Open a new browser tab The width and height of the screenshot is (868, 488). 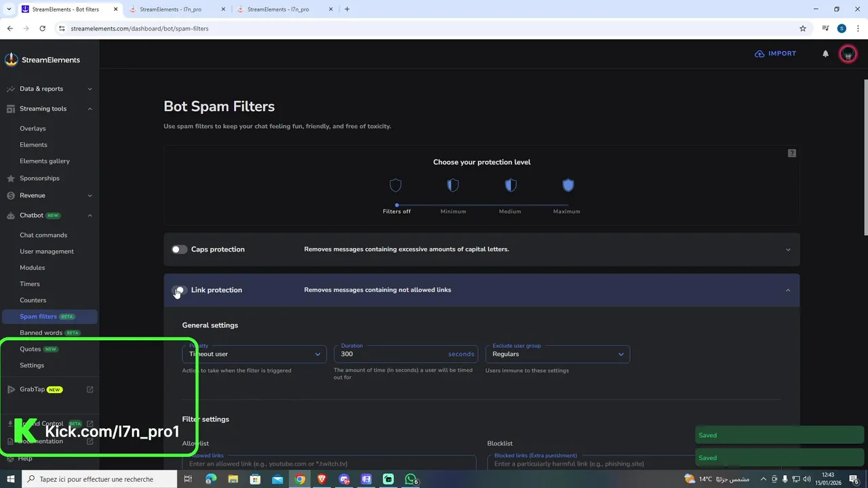tap(347, 9)
